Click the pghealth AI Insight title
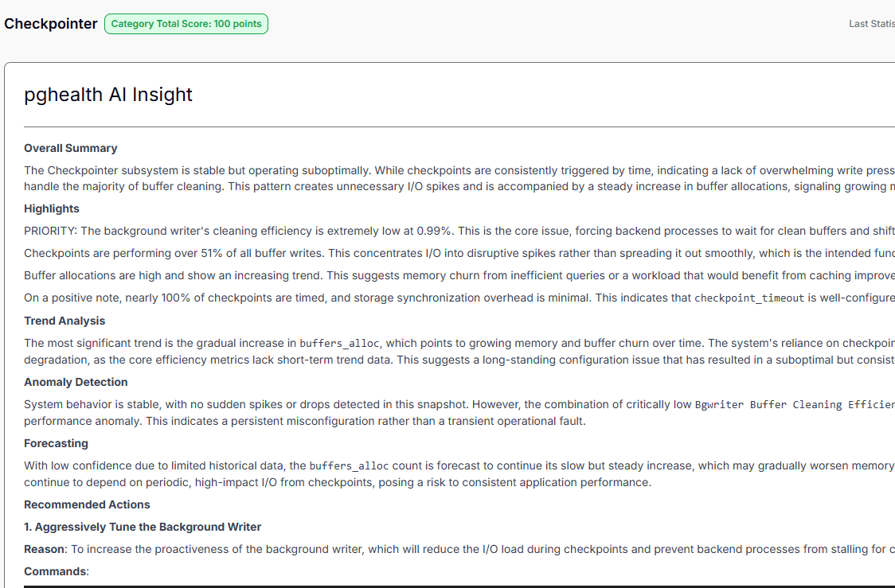Image resolution: width=895 pixels, height=588 pixels. pos(107,94)
